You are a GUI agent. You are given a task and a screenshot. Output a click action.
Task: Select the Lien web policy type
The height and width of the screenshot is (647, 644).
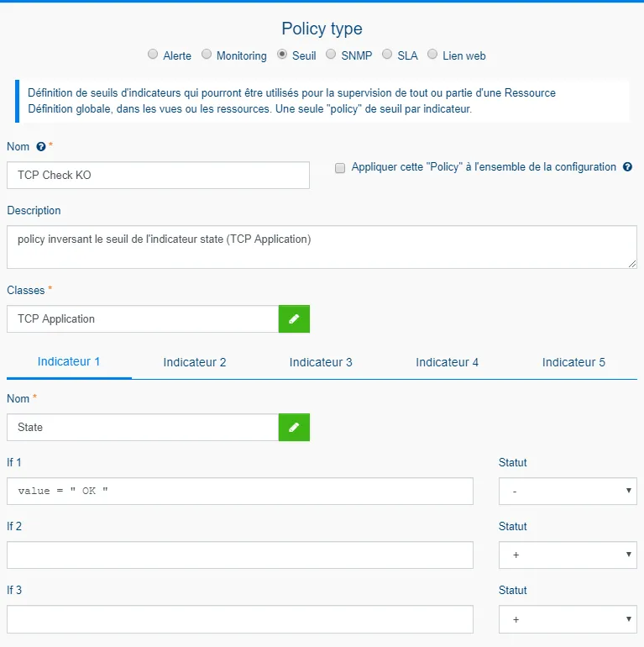pyautogui.click(x=432, y=55)
